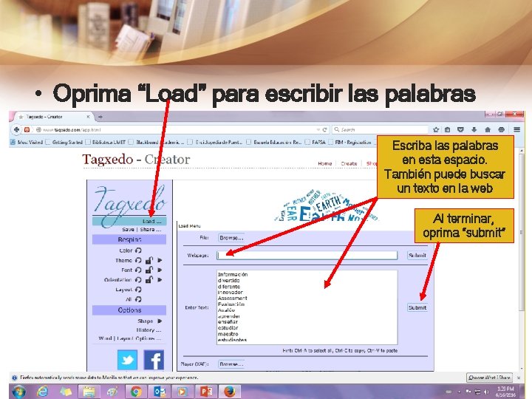The width and height of the screenshot is (532, 399).
Task: Respin the Layout setting
Action: point(138,290)
